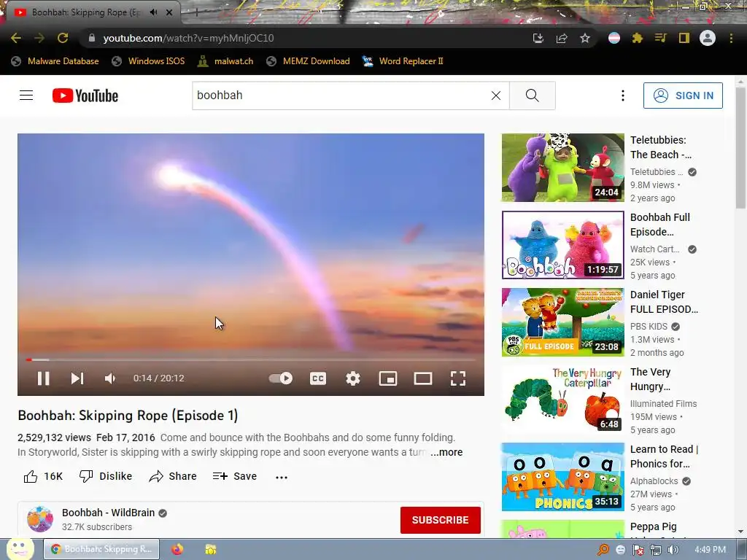The width and height of the screenshot is (747, 560).
Task: Click the system tray volume icon
Action: (x=673, y=550)
